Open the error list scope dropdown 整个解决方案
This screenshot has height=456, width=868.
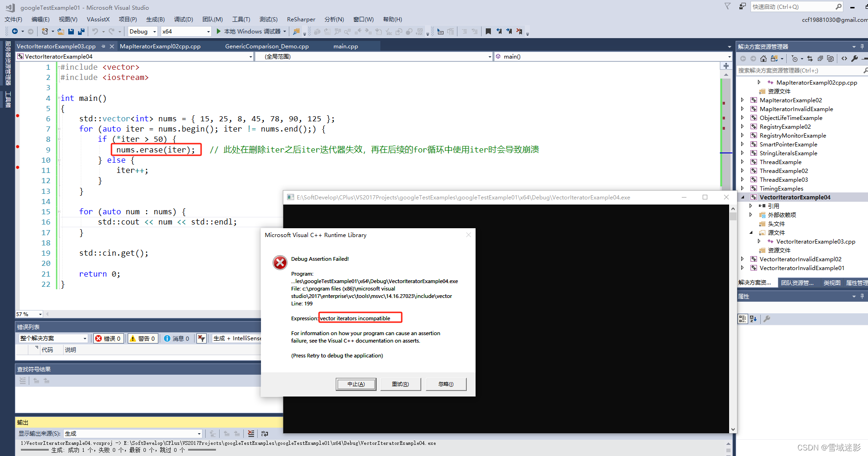53,338
